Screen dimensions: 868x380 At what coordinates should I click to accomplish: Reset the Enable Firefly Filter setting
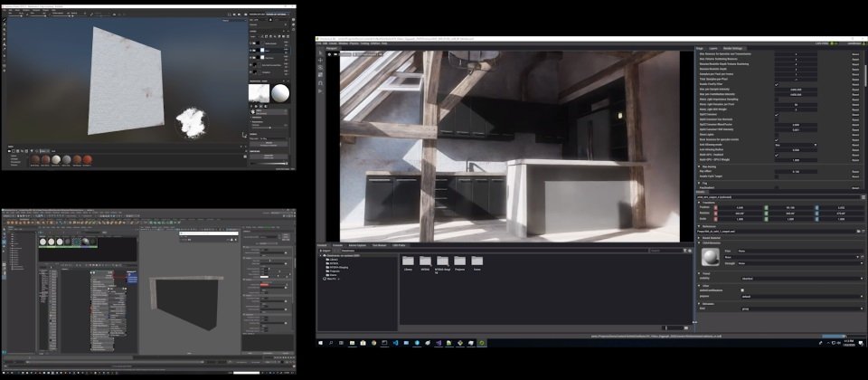855,85
